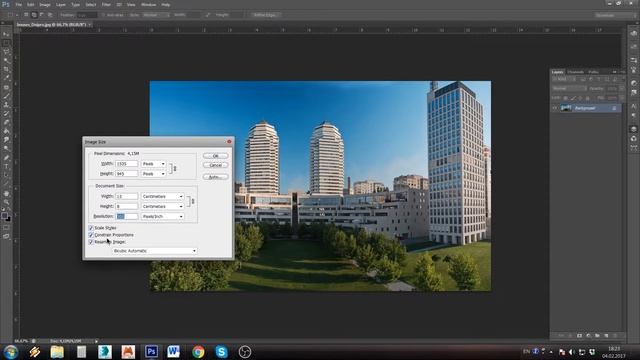Select the Move tool in toolbox

click(6, 34)
